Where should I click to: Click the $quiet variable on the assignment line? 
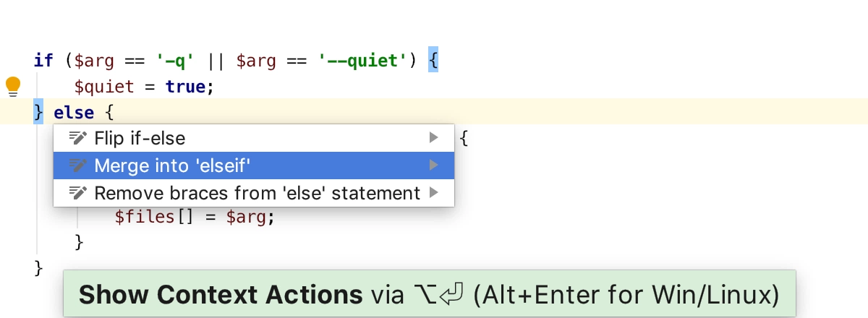click(104, 87)
